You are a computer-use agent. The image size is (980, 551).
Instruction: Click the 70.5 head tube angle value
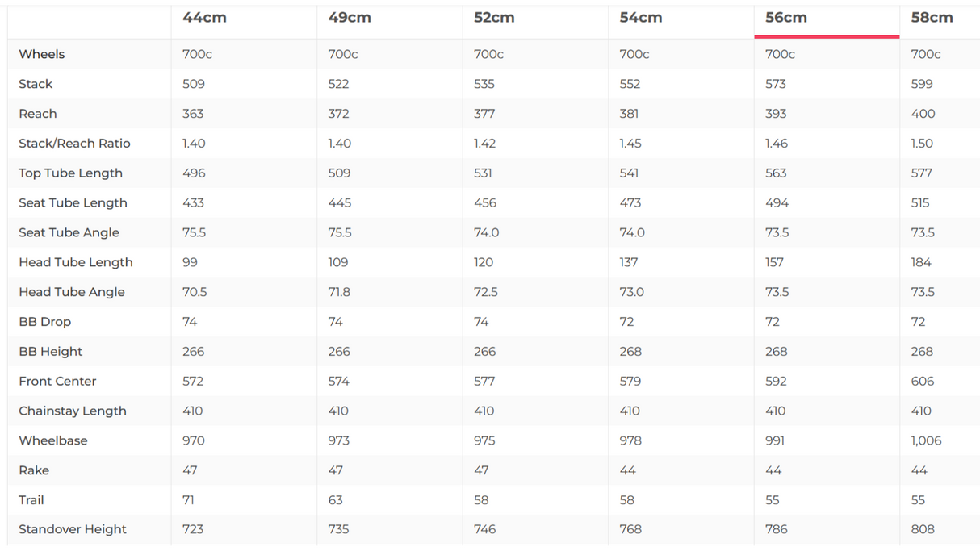(195, 292)
